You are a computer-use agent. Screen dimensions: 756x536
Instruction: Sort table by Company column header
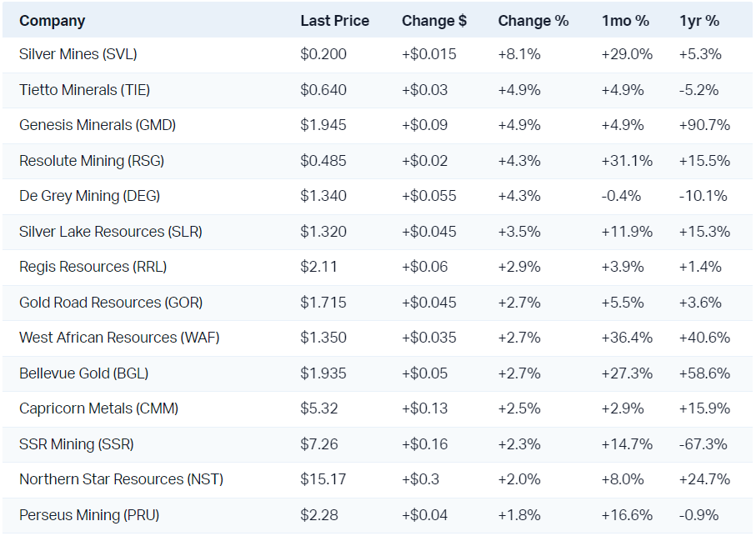[52, 21]
